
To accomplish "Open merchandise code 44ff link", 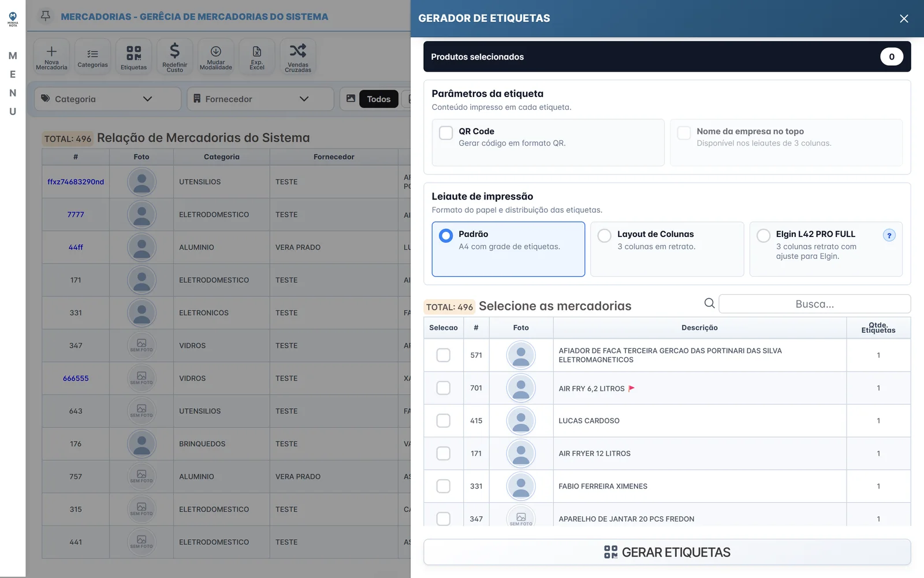I will (76, 247).
